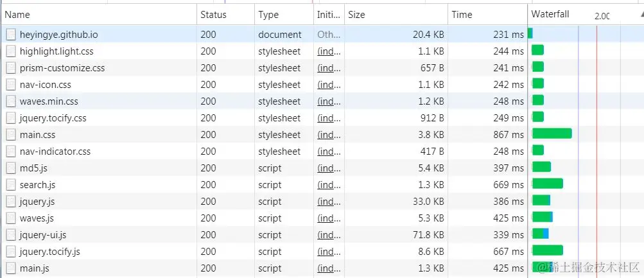Viewport: 644px width, 278px height.
Task: Open initiator link of nav-icon.css row
Action: [329, 85]
